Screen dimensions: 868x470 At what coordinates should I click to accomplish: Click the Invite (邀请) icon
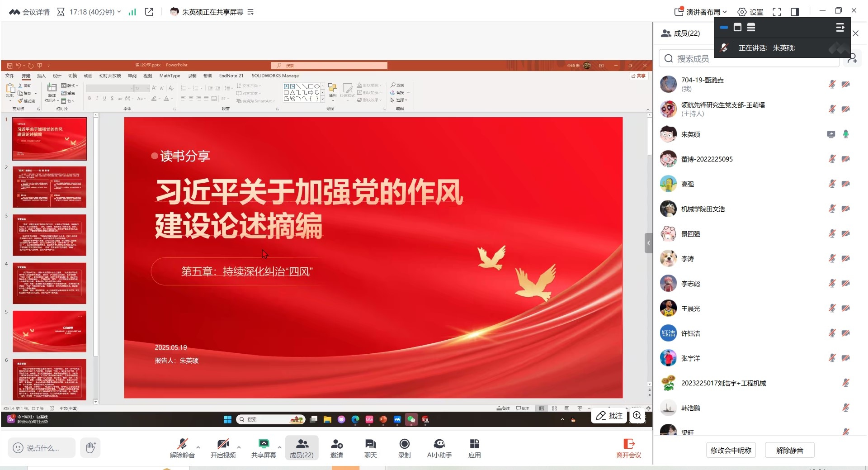click(336, 448)
